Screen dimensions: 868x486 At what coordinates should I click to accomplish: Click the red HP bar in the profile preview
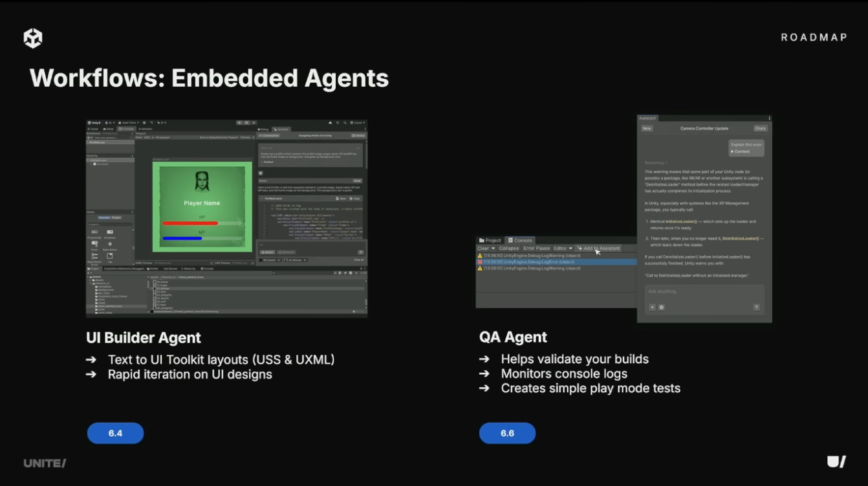click(x=190, y=223)
